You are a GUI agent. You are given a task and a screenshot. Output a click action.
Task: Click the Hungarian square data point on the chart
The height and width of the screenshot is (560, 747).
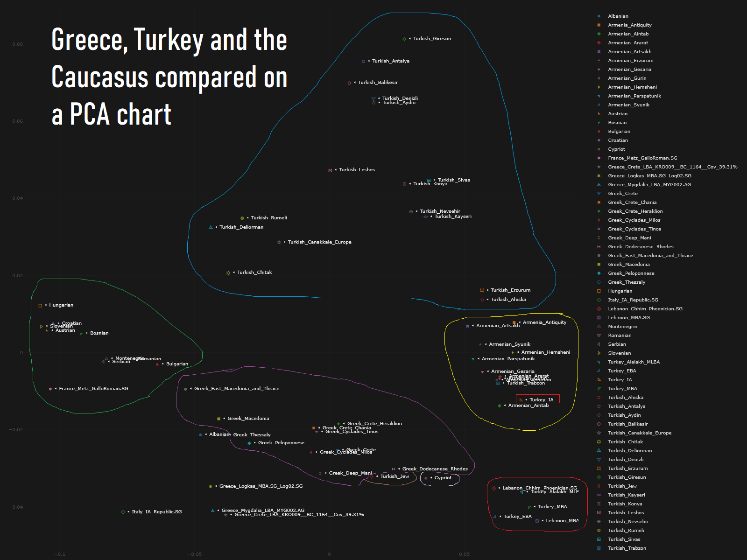[x=40, y=306]
